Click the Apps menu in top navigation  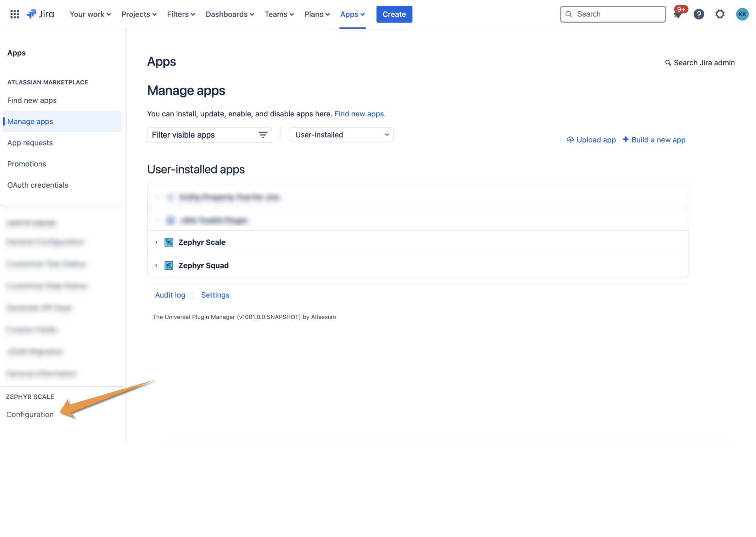tap(352, 14)
